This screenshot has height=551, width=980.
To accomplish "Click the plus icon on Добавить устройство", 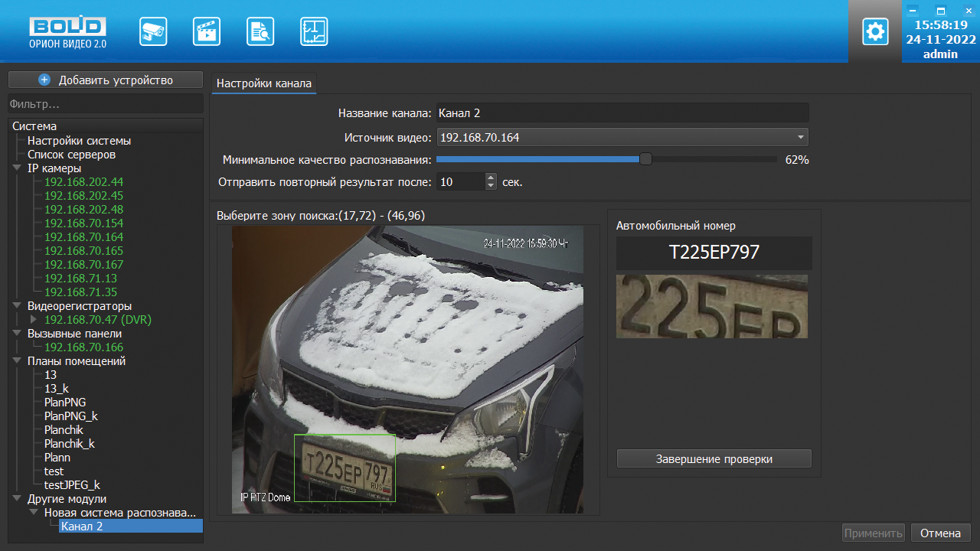I will click(44, 80).
